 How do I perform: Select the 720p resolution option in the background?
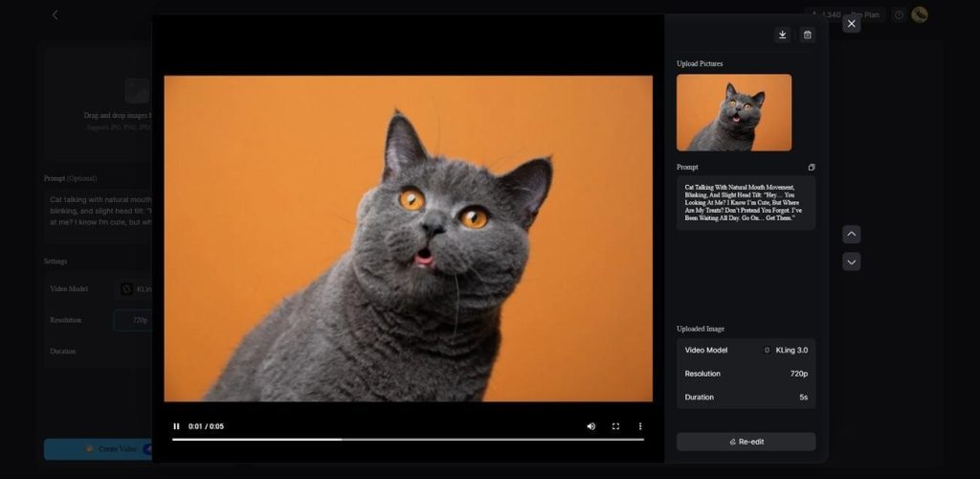coord(133,320)
